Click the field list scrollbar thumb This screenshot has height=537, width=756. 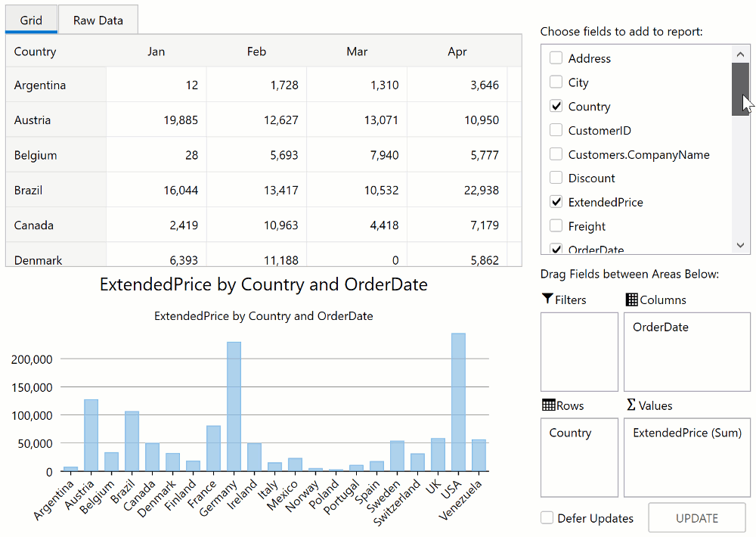tap(741, 89)
